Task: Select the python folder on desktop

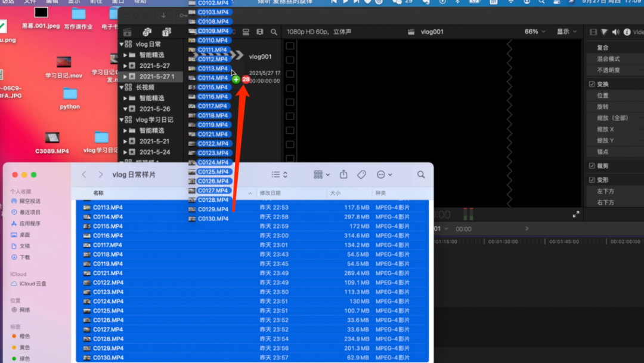Action: [x=70, y=99]
